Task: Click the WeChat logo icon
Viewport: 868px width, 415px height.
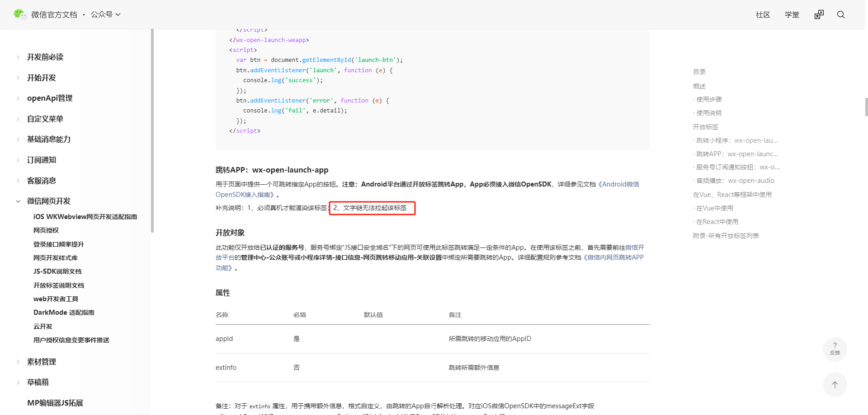Action: click(20, 14)
